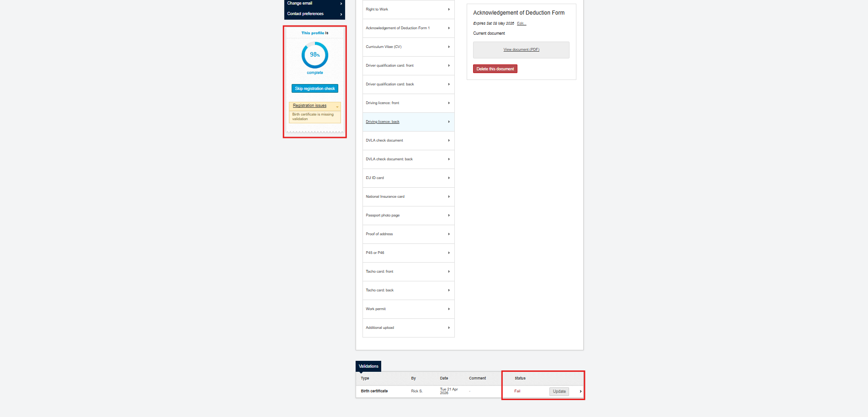868x417 pixels.
Task: Open View document (PDF)
Action: (521, 50)
